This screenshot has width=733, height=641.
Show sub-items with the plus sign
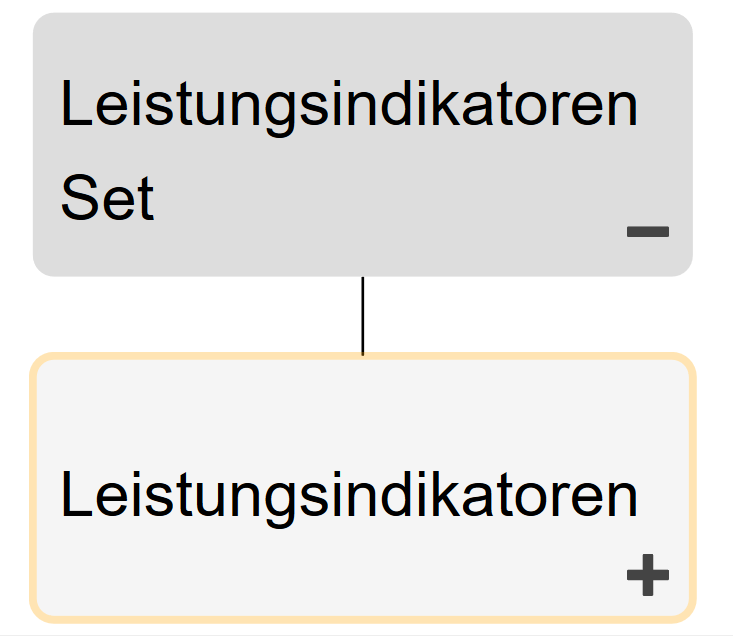click(x=647, y=575)
